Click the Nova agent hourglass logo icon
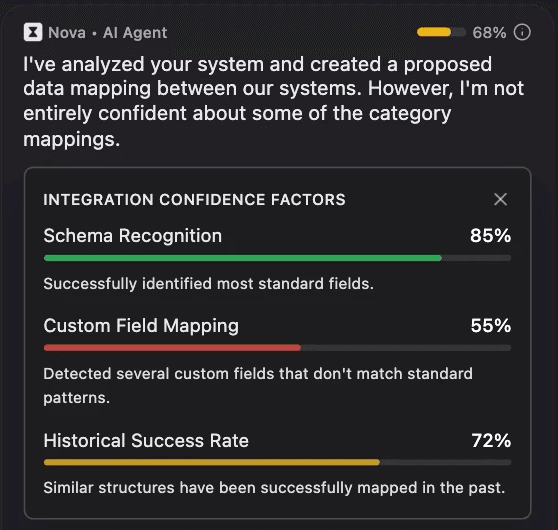 (33, 32)
